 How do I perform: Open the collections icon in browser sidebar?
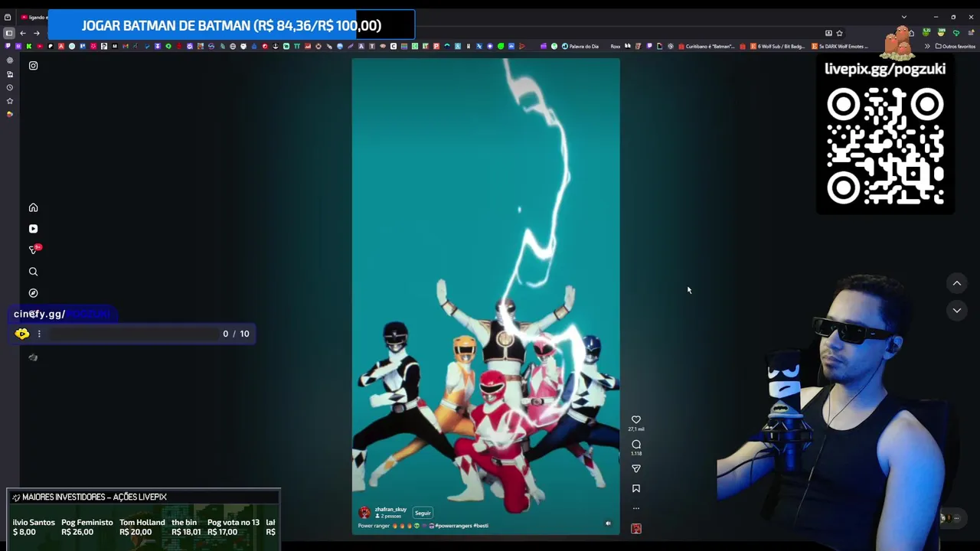click(x=9, y=74)
